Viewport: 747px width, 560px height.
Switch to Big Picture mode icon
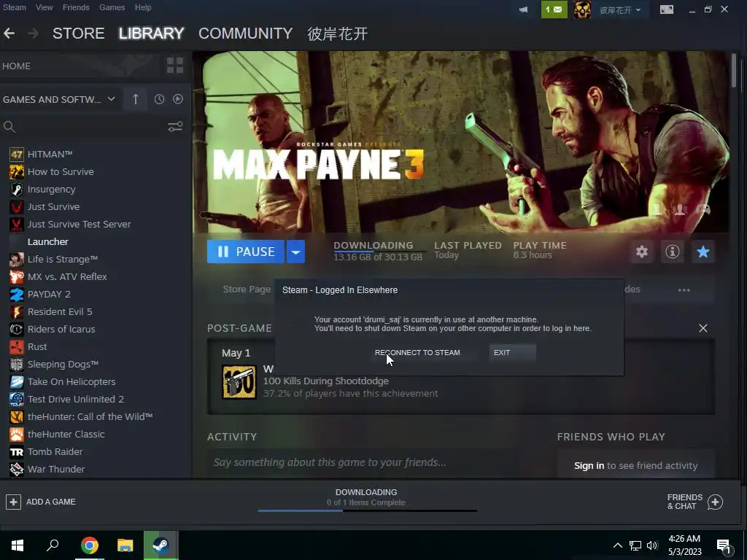click(667, 9)
